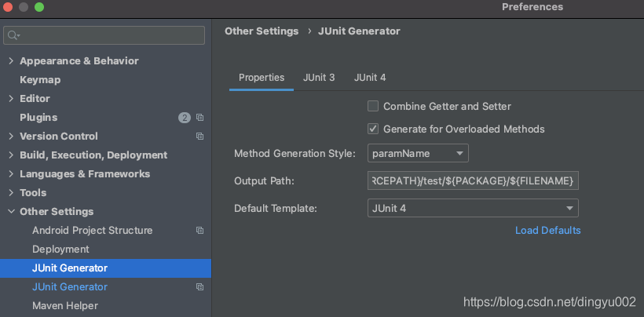Collapse the Other Settings tree node

tap(11, 212)
